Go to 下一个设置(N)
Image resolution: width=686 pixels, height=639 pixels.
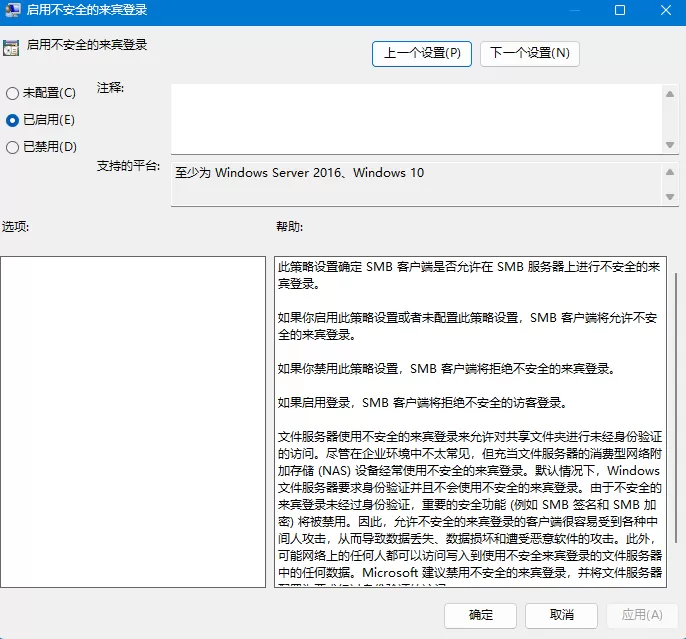click(x=529, y=54)
